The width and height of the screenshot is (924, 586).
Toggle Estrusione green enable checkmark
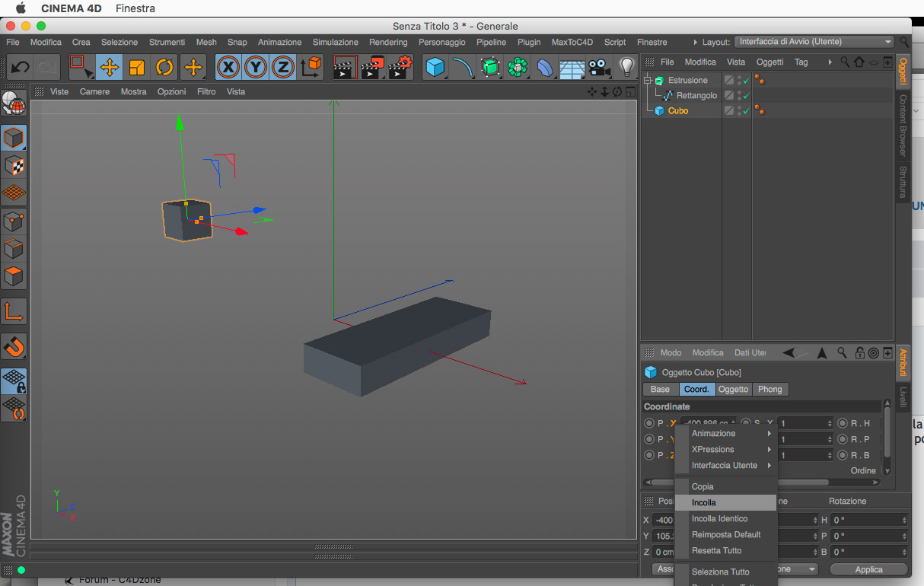pyautogui.click(x=747, y=80)
